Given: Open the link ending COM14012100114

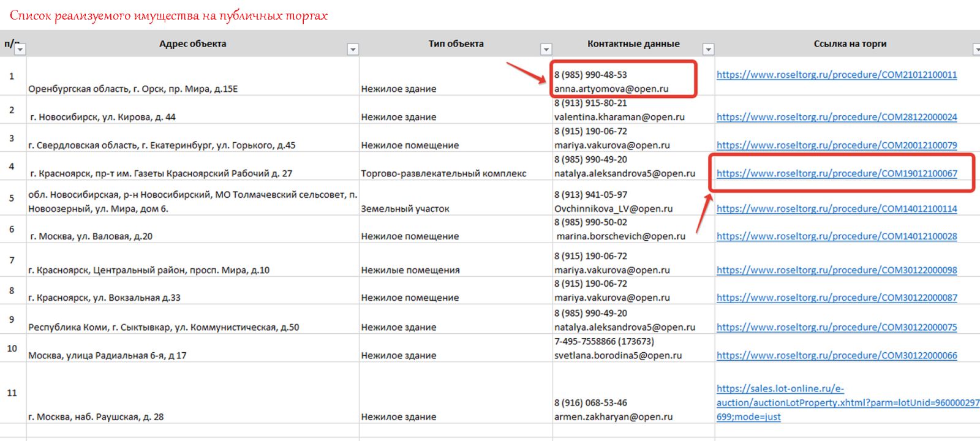Looking at the screenshot, I should coord(836,209).
